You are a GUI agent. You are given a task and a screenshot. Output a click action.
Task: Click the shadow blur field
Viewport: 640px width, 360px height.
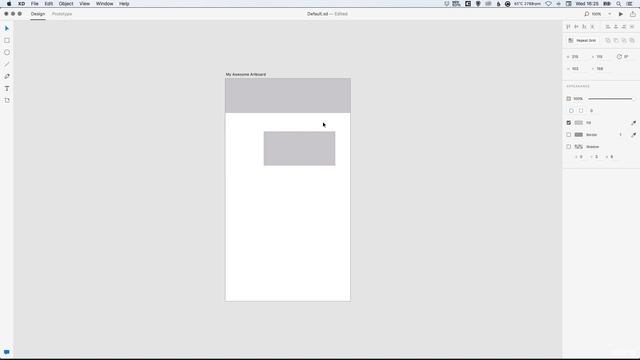click(611, 157)
